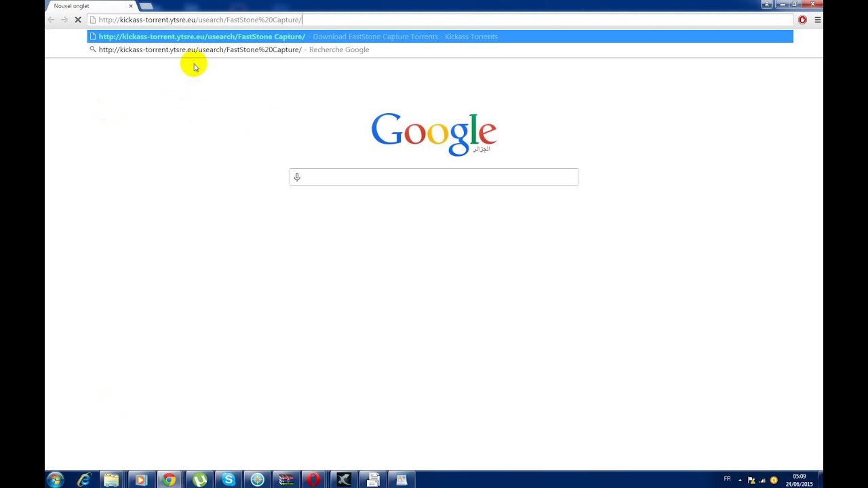Click the yellow round tray icon
868x488 pixels.
point(774,480)
